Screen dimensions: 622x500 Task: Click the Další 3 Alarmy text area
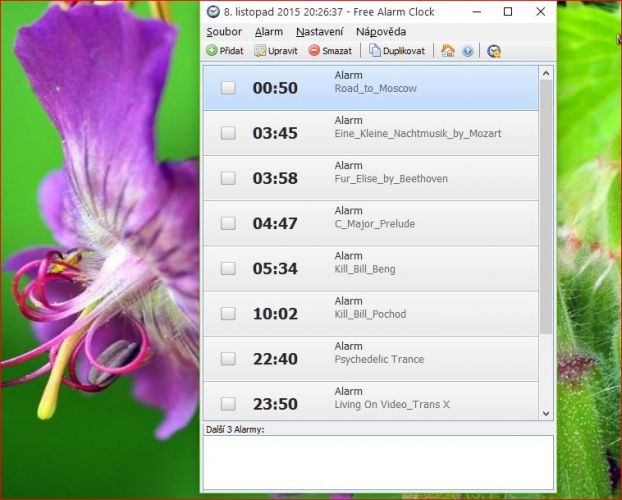tap(378, 462)
